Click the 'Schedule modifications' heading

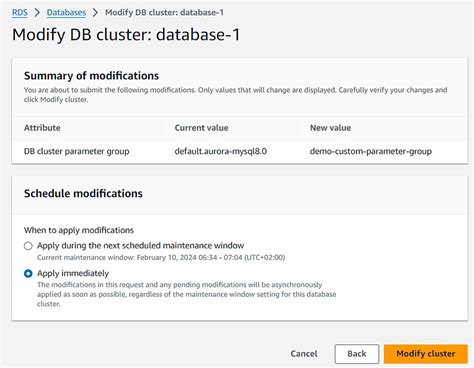pos(83,194)
